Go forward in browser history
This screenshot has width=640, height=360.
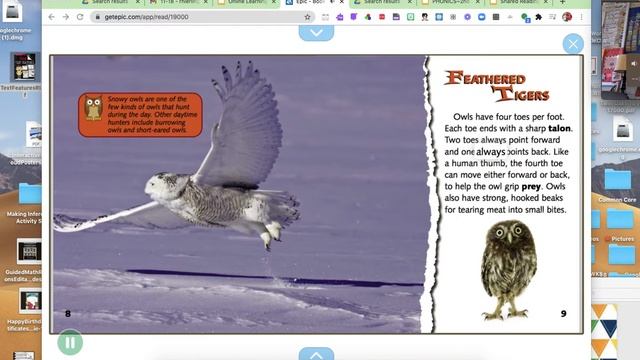click(x=65, y=17)
